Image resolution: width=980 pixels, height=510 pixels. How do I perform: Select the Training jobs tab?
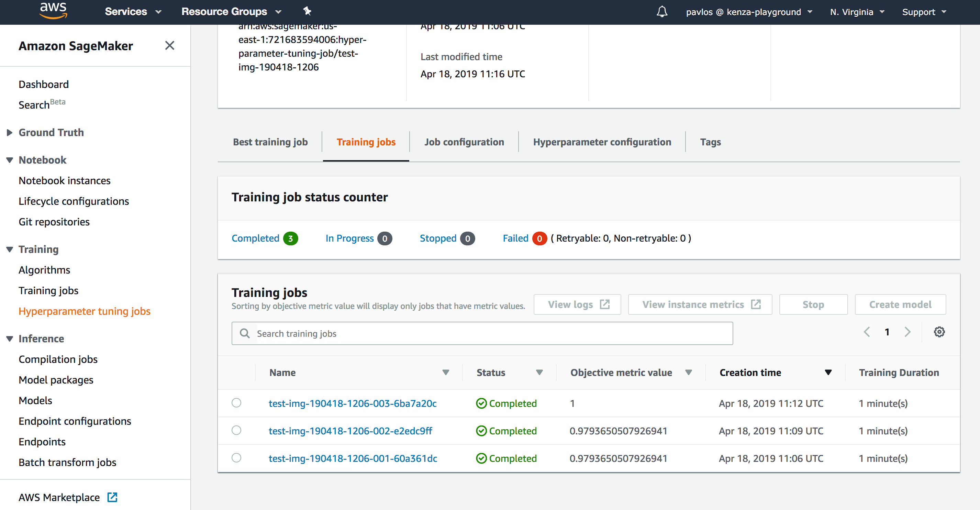click(366, 142)
